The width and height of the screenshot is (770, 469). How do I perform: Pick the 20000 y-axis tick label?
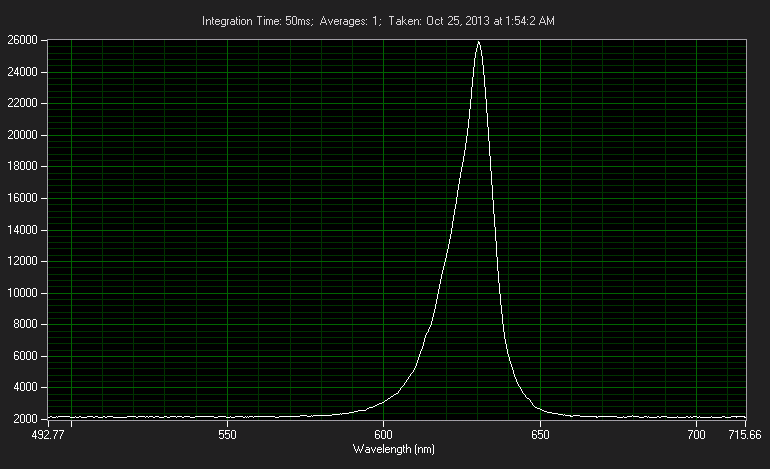click(x=21, y=135)
